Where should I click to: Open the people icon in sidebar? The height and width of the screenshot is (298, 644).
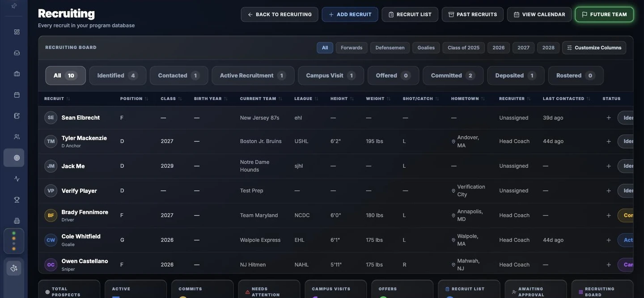point(17,137)
